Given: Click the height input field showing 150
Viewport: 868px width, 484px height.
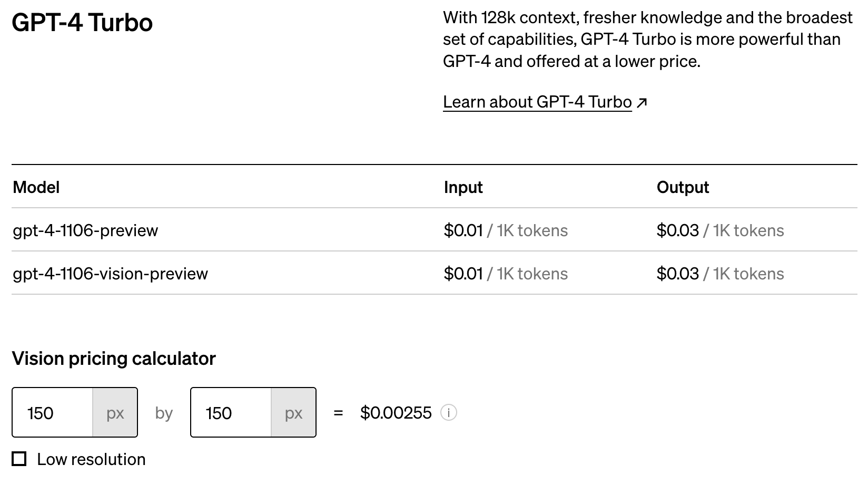Looking at the screenshot, I should click(x=231, y=413).
